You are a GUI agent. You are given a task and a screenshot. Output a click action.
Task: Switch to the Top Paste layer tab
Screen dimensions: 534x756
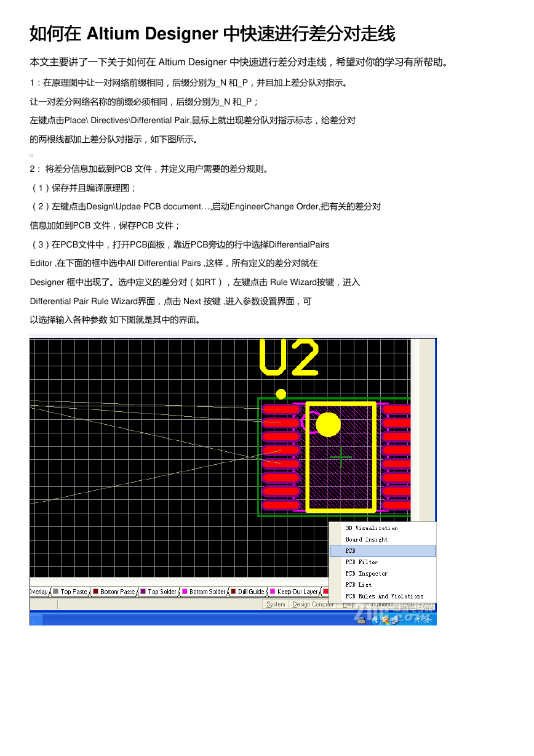[71, 592]
